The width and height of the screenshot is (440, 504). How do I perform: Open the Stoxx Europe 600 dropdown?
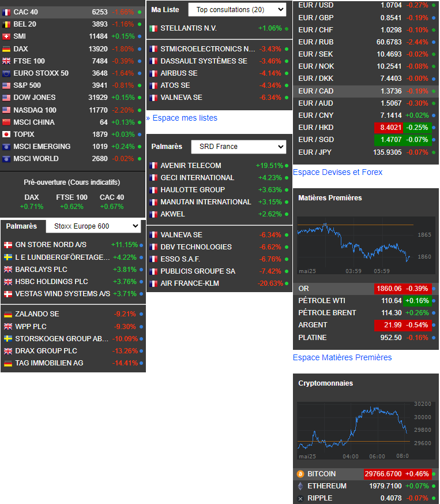pos(93,226)
